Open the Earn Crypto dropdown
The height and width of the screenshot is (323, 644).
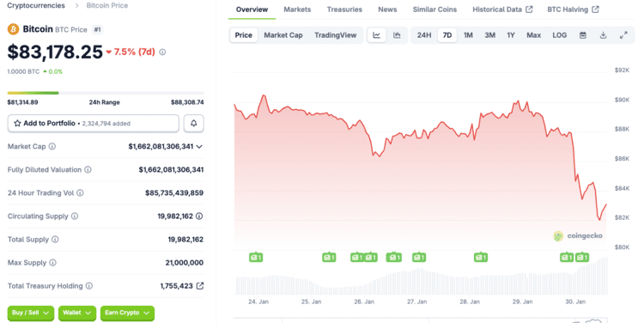click(127, 314)
